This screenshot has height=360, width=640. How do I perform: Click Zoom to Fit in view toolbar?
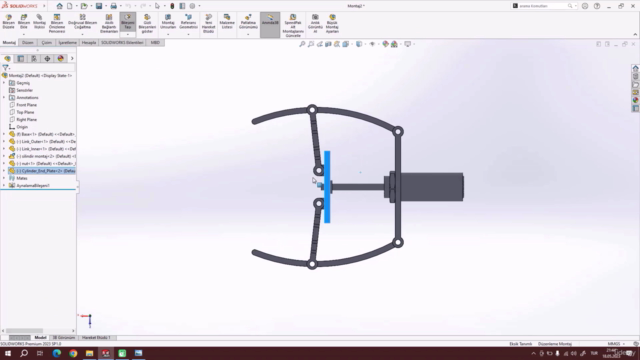pos(302,44)
